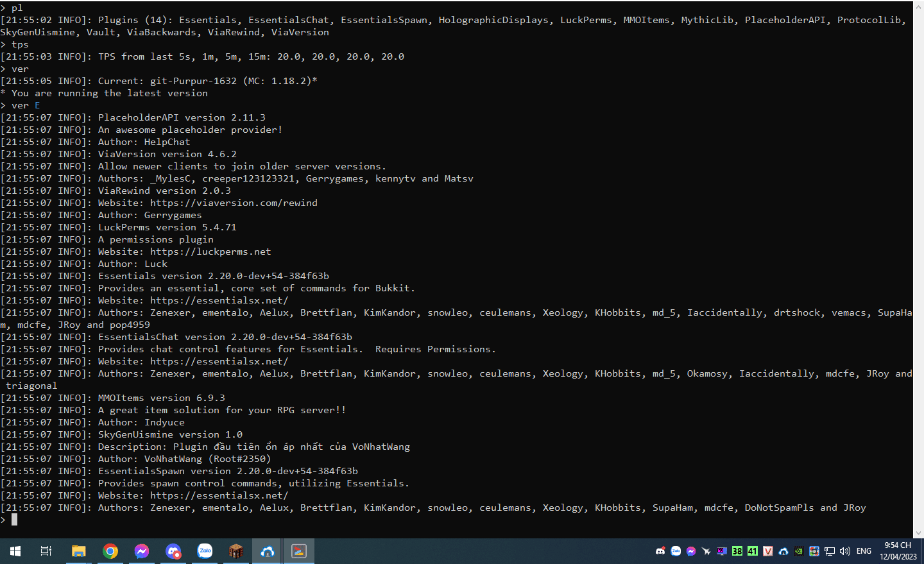This screenshot has width=924, height=564.
Task: Click the 'Description: Plugin' line for SkyGenUismine
Action: 205,447
